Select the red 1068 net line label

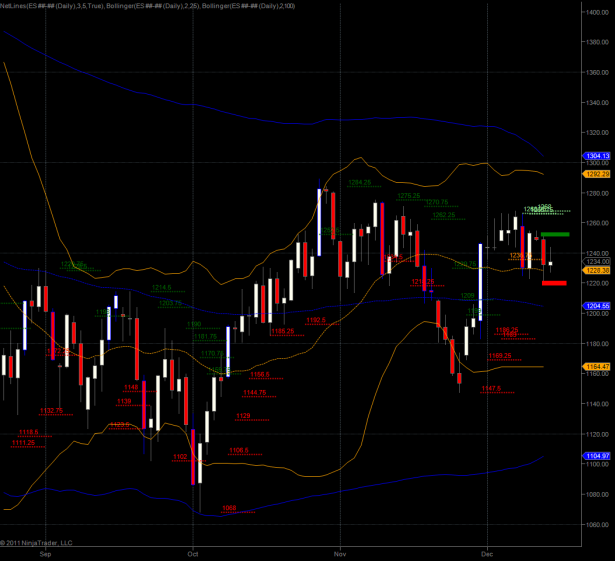[228, 508]
